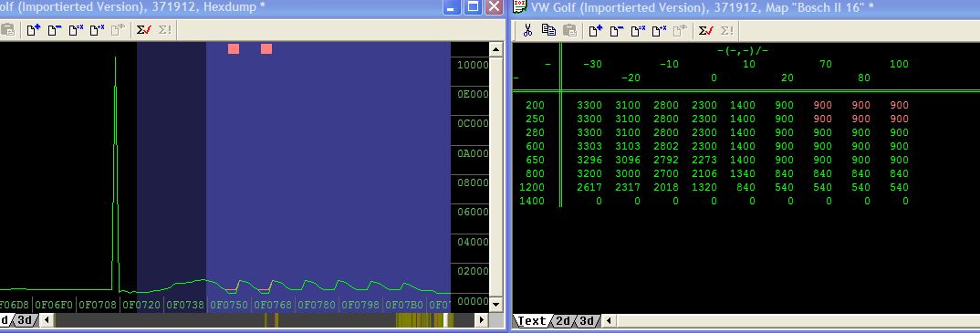The height and width of the screenshot is (333, 980).
Task: Click the Cut scissors icon in Map window
Action: [527, 30]
